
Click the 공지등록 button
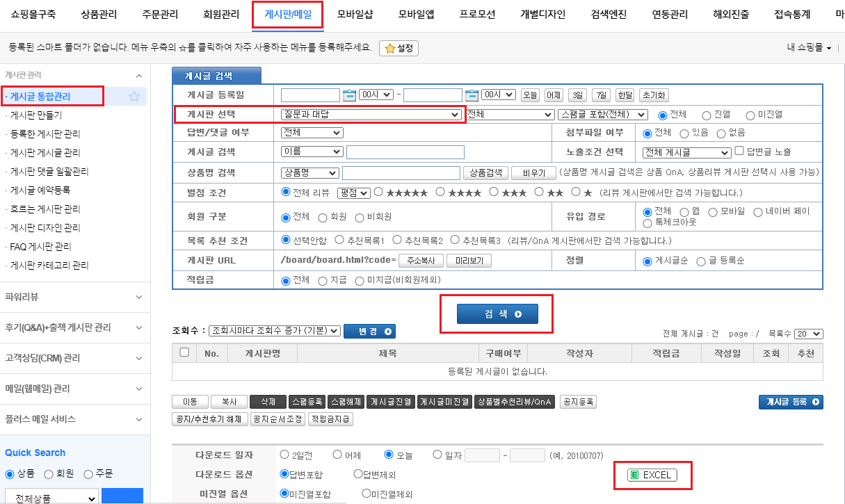(578, 402)
